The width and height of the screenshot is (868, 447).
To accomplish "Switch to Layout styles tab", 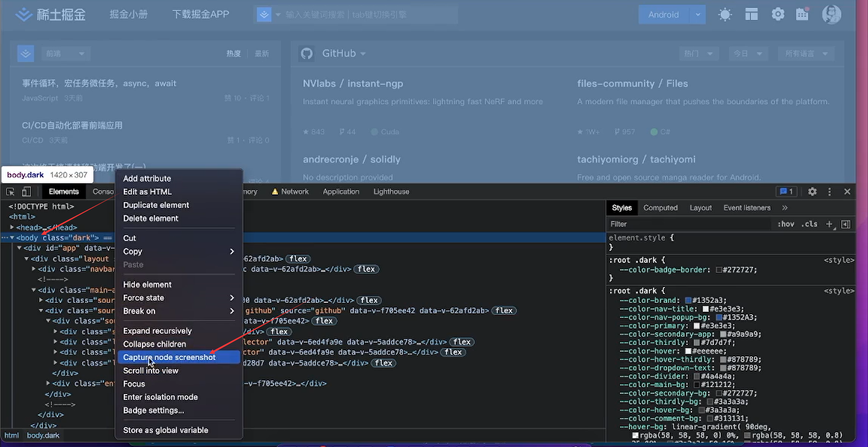I will [700, 208].
